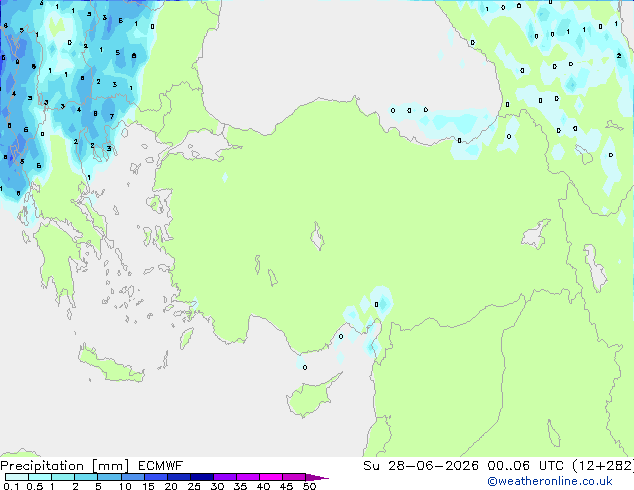
Task: Pick the 1–2 mm legend color
Action: 63,477
